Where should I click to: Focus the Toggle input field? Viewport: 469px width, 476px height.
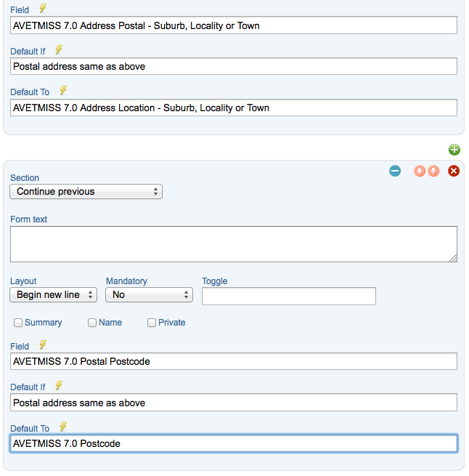pyautogui.click(x=289, y=296)
